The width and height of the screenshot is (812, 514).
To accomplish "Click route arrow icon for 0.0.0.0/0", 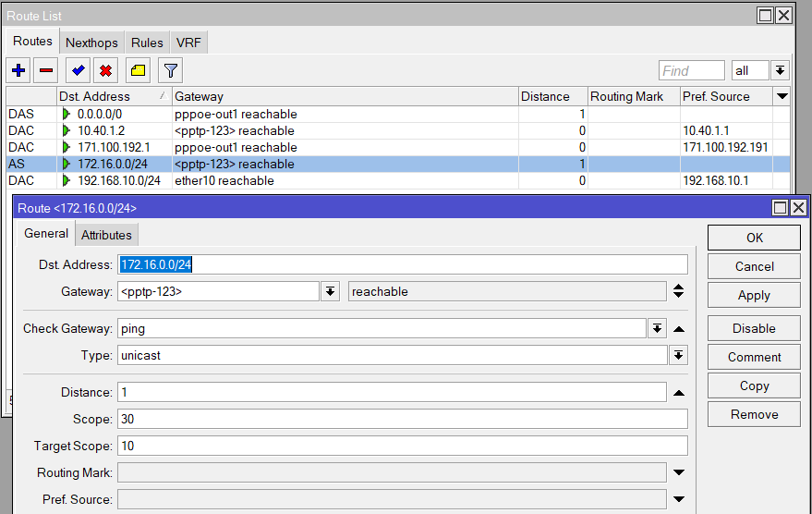I will coord(67,114).
